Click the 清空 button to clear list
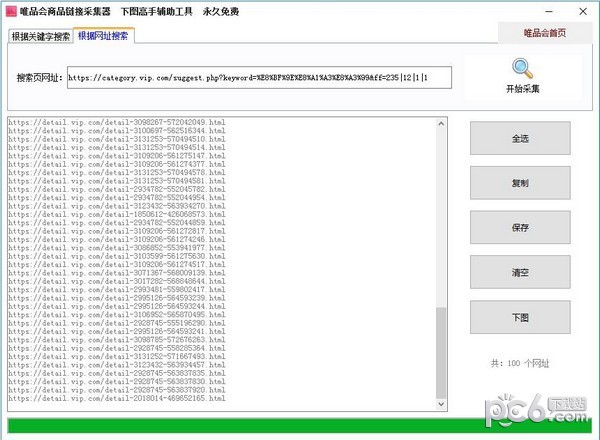The height and width of the screenshot is (440, 600). (520, 272)
